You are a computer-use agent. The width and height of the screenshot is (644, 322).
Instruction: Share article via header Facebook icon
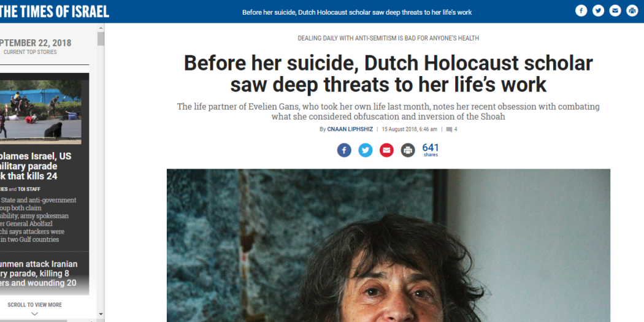[x=581, y=10]
